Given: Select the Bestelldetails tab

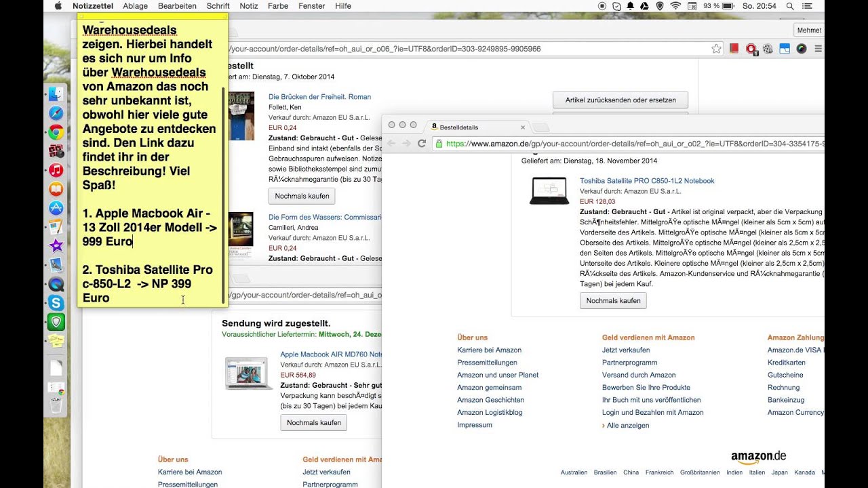Looking at the screenshot, I should [475, 127].
